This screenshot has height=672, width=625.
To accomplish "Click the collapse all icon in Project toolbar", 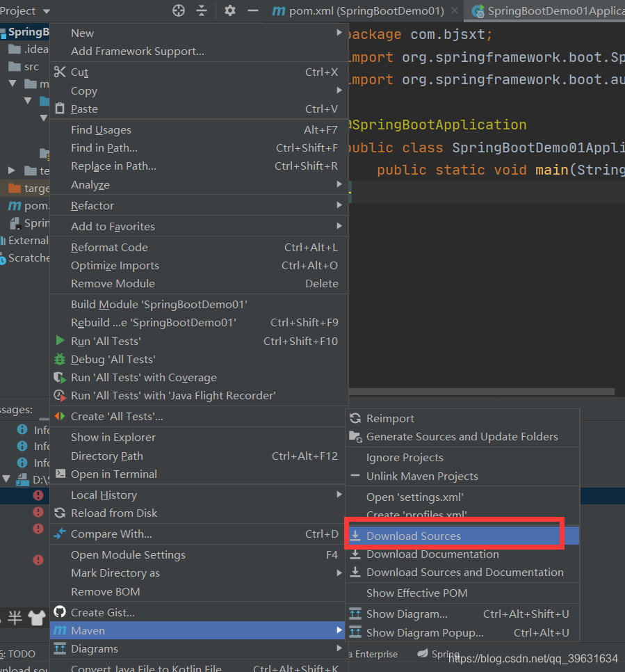I will click(x=202, y=10).
